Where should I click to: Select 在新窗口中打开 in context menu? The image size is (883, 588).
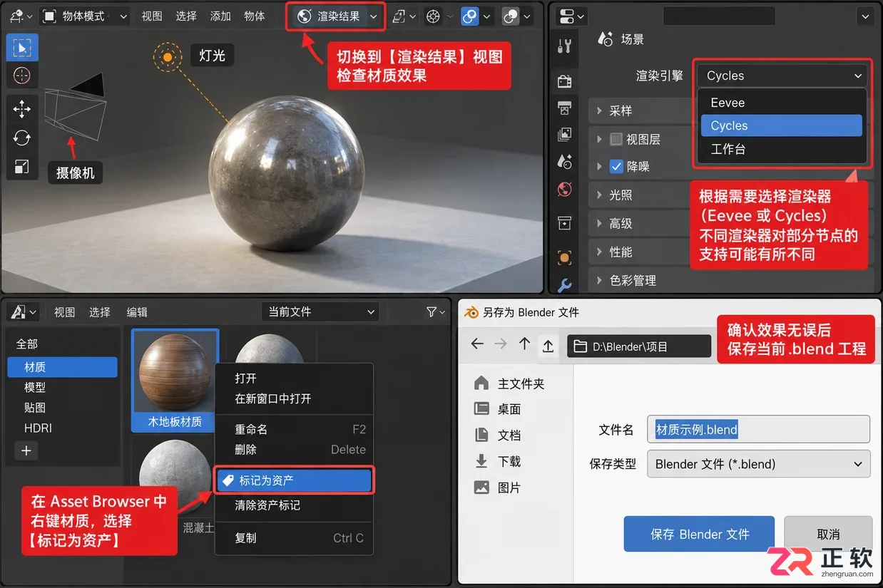pos(293,399)
